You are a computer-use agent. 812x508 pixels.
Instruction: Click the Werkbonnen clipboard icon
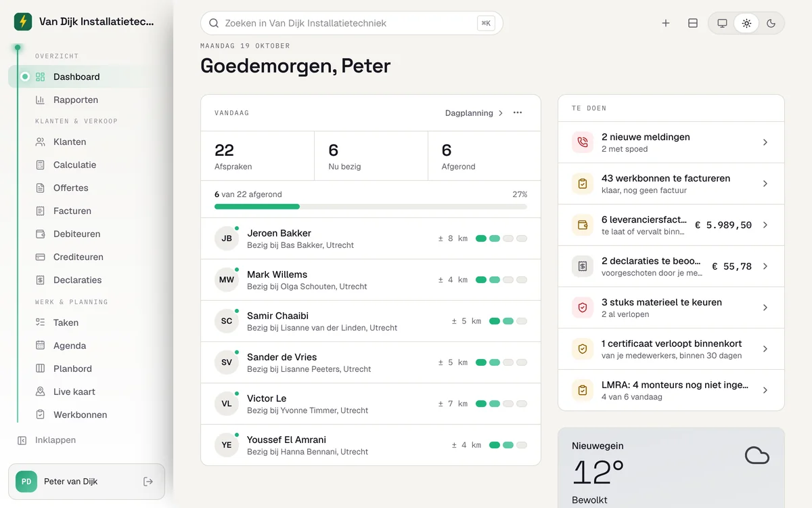pyautogui.click(x=40, y=415)
